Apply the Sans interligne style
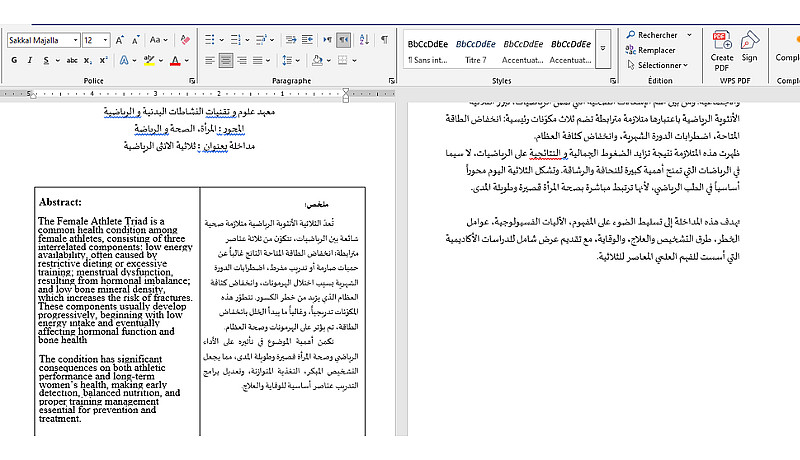 pyautogui.click(x=428, y=50)
